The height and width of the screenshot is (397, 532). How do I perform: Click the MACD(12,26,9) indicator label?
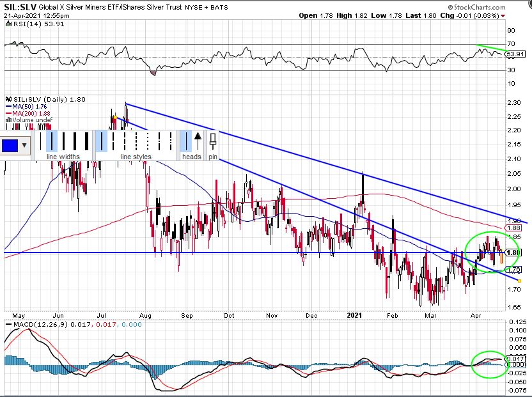41,324
